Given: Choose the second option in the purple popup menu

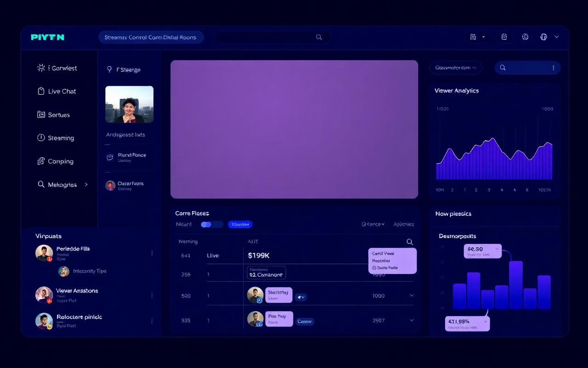Looking at the screenshot, I should 381,261.
